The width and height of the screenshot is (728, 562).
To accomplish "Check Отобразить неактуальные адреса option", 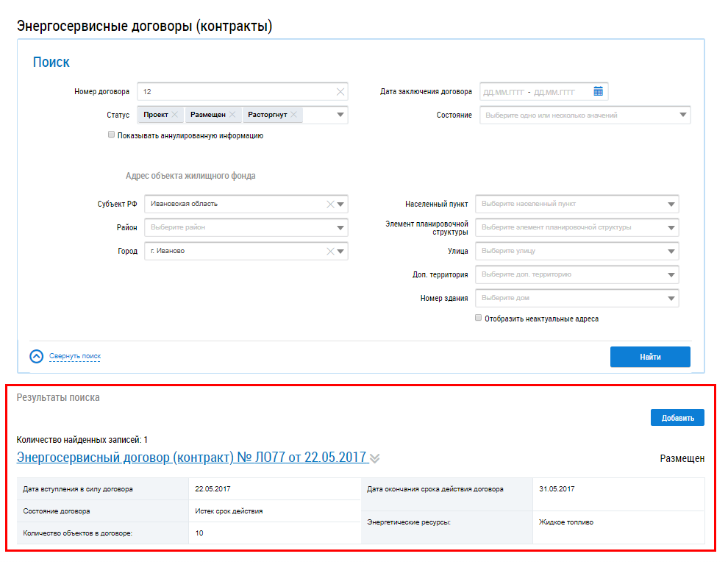I will (479, 319).
